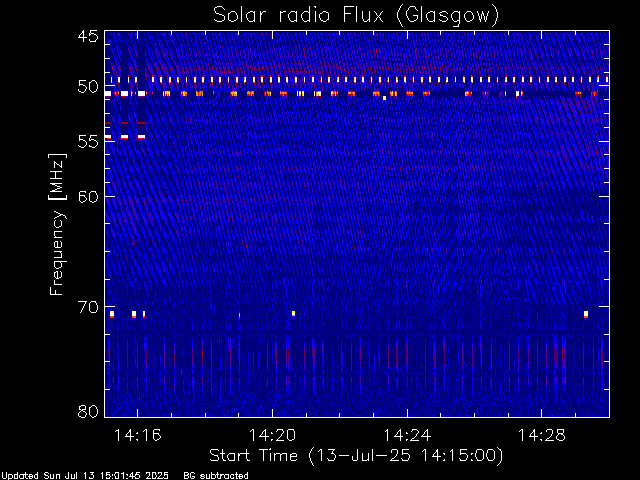Click the white bar at 55 MHz near 14:16

[x=141, y=137]
